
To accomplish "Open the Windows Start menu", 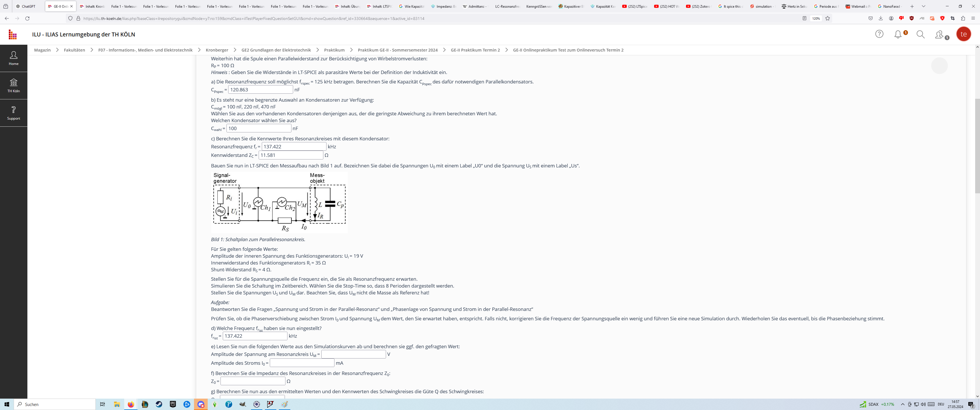I will [7, 404].
